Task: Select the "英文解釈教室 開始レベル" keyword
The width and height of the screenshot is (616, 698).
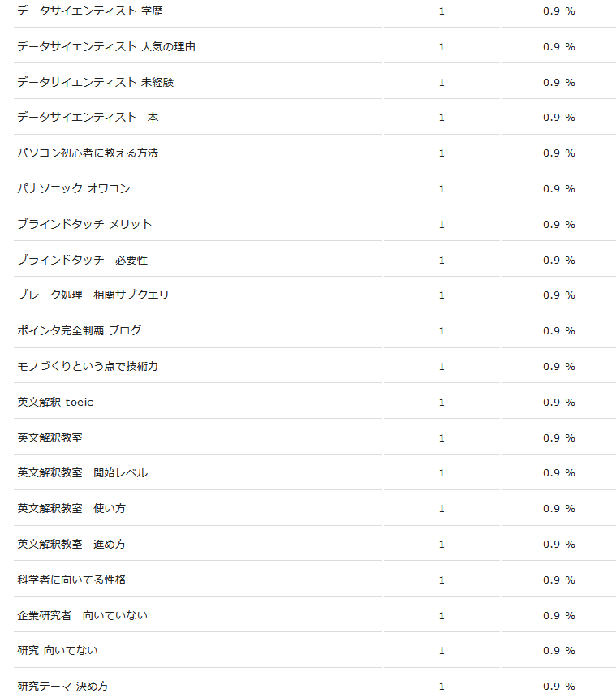Action: 83,473
